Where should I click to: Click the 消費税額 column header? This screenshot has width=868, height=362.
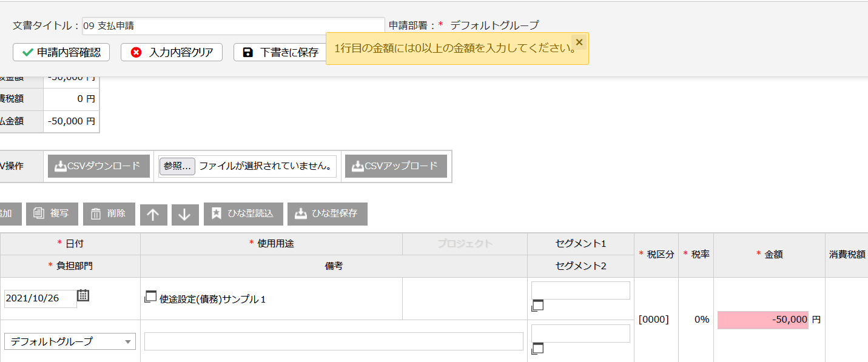point(847,255)
